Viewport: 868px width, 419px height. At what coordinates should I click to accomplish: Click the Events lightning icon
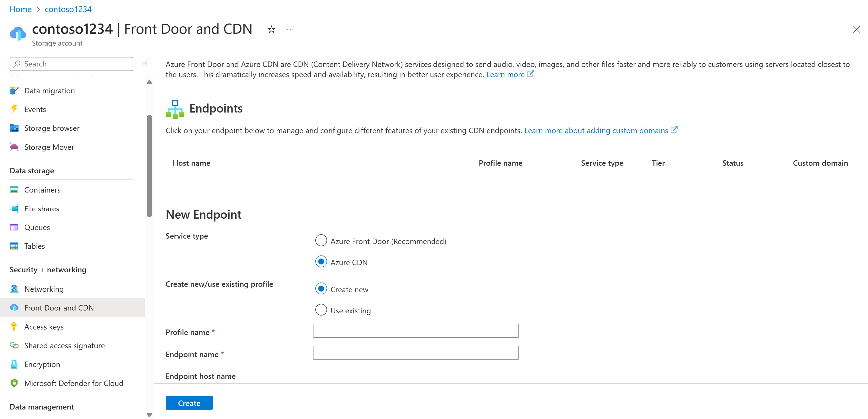[14, 109]
